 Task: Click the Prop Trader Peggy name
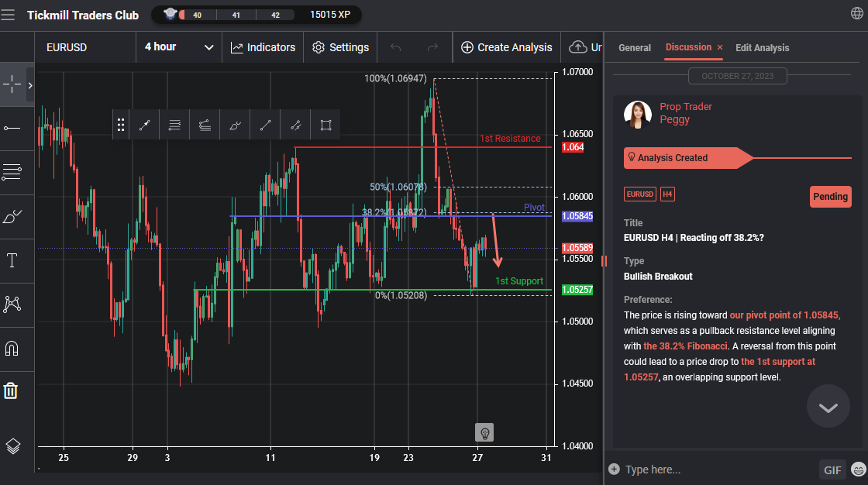click(685, 113)
